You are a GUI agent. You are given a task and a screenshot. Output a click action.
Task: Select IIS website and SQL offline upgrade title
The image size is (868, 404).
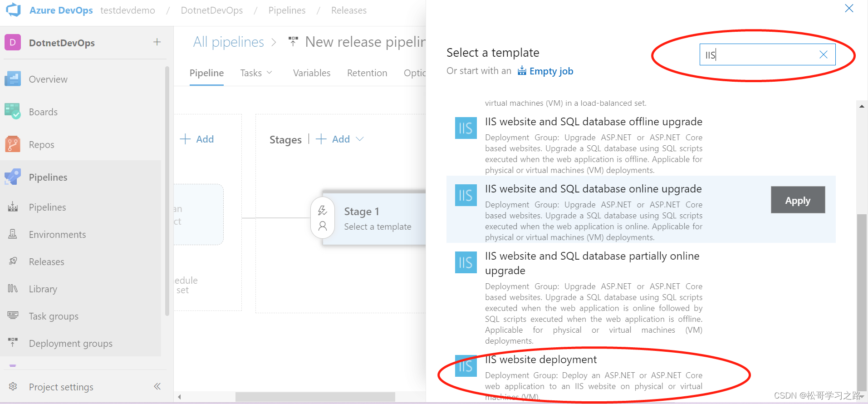593,122
